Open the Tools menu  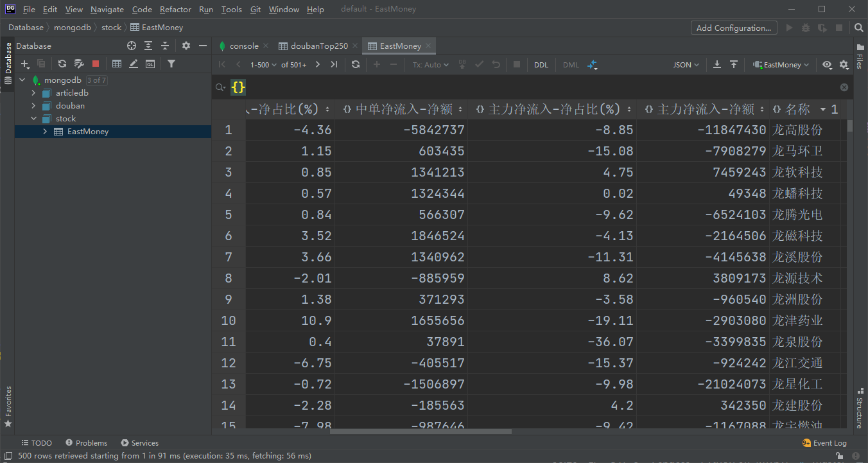click(231, 9)
